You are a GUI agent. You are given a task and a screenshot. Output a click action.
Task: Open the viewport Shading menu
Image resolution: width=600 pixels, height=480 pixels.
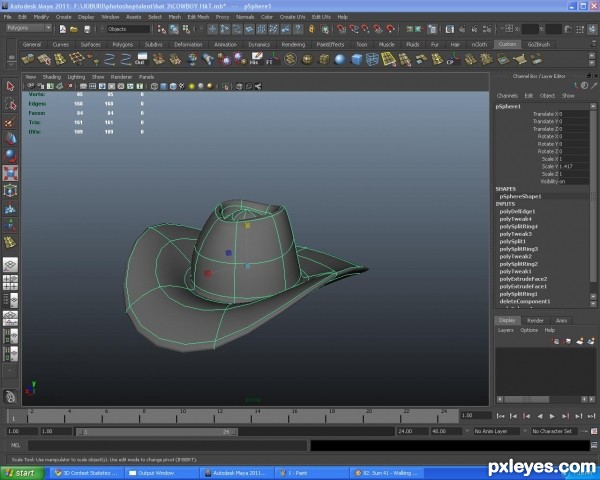(52, 77)
